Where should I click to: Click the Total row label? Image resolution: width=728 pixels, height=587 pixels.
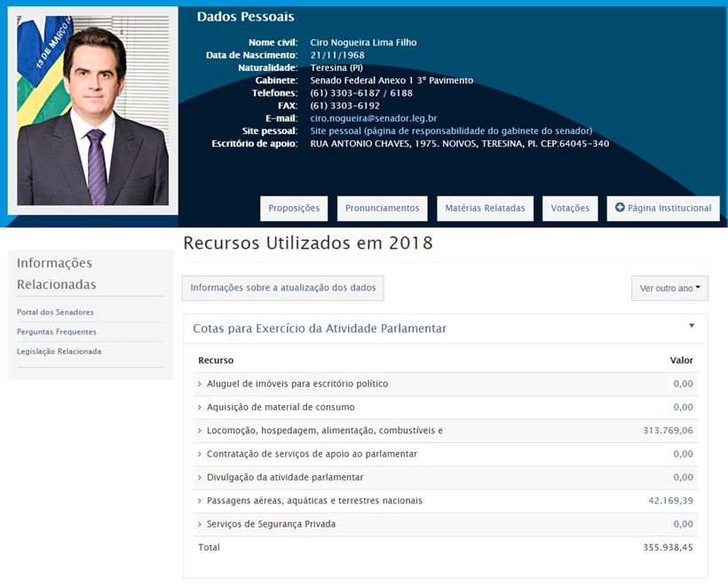tap(209, 548)
